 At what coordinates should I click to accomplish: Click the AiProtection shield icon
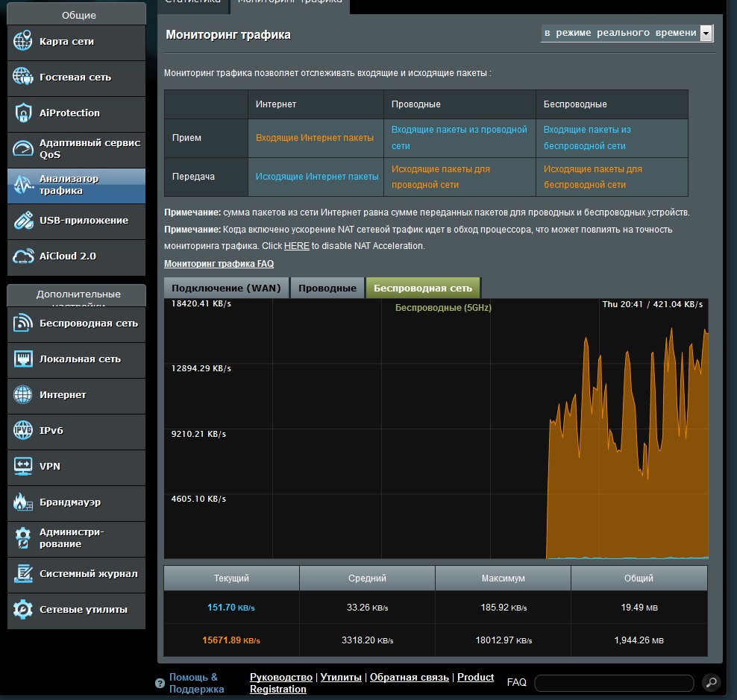(23, 113)
